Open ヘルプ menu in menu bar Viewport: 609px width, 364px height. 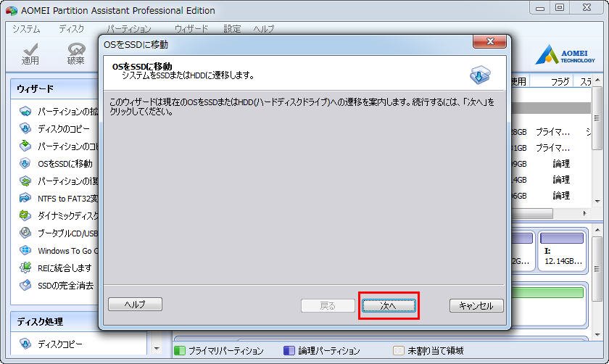pos(264,29)
